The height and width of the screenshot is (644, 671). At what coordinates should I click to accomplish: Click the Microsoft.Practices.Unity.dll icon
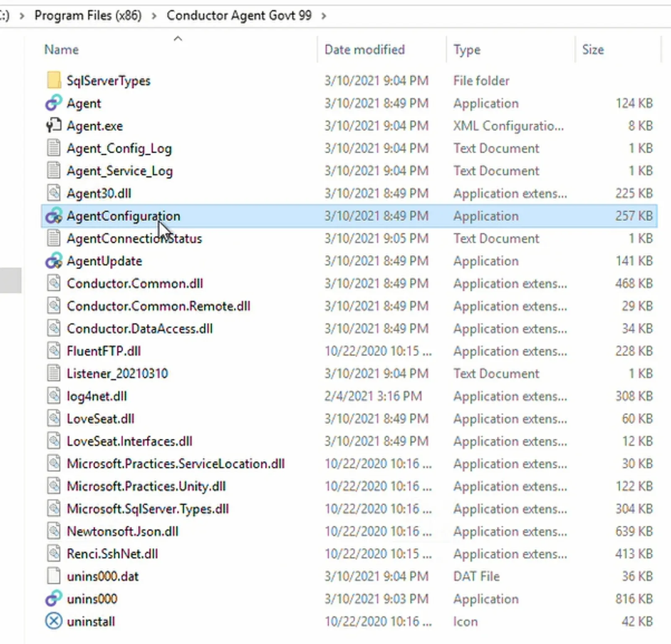point(54,486)
